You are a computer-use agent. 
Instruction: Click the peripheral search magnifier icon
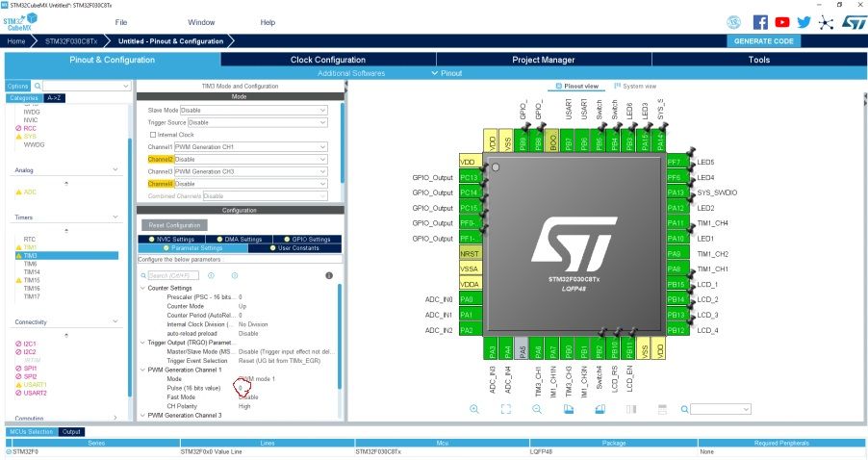38,86
